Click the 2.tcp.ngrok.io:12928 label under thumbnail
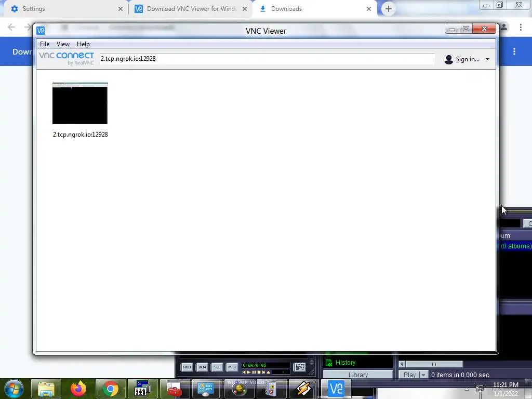 click(81, 135)
